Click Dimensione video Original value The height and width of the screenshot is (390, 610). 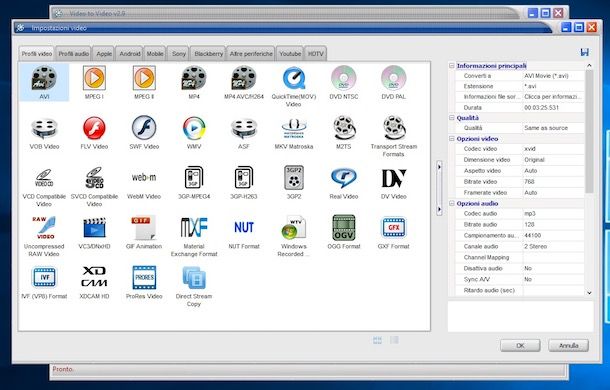tap(553, 160)
